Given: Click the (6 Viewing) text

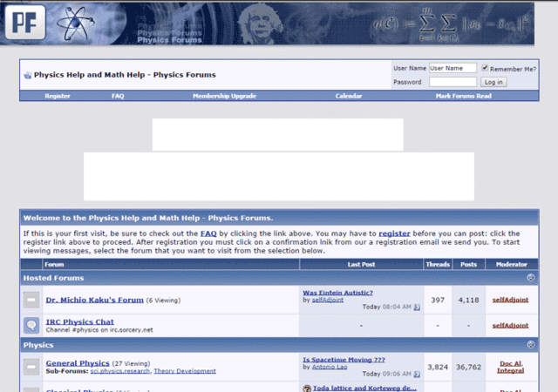Looking at the screenshot, I should point(163,301).
